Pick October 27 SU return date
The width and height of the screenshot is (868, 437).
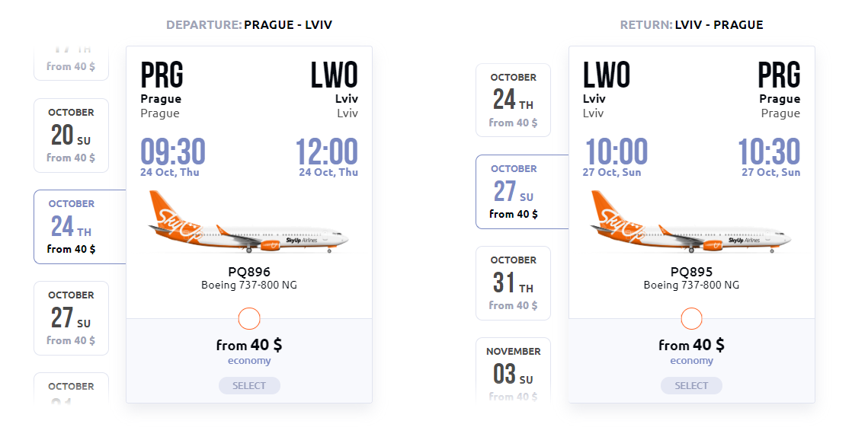(513, 192)
